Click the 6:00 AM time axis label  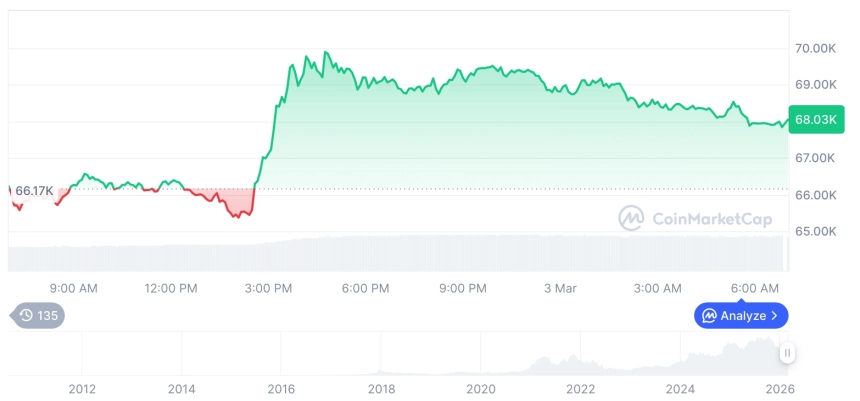(755, 288)
